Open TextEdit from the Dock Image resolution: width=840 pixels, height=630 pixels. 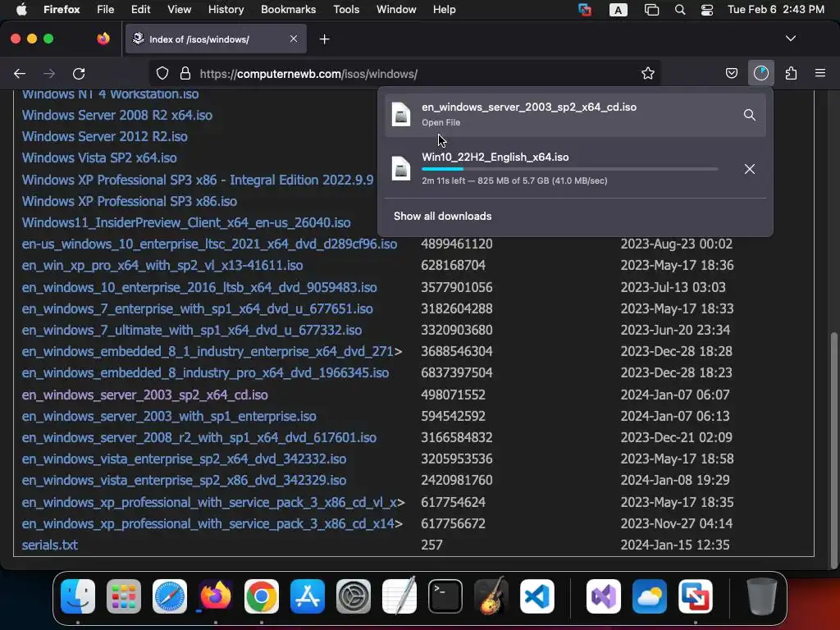(399, 596)
